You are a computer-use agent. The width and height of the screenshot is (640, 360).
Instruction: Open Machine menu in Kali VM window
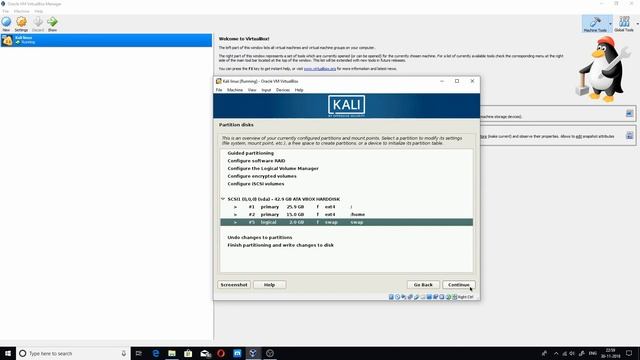coord(235,90)
